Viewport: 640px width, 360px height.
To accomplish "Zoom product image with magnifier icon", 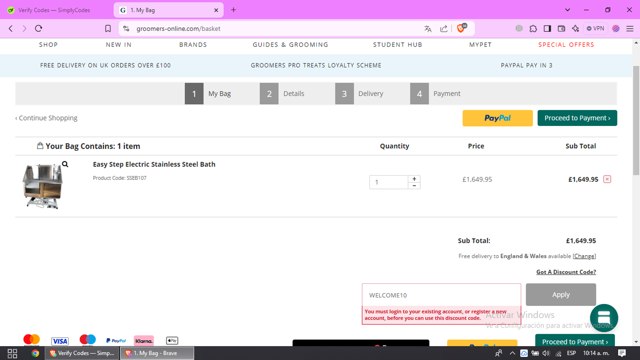I will click(x=65, y=164).
